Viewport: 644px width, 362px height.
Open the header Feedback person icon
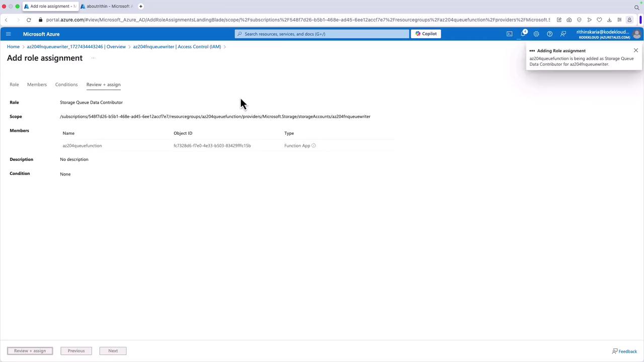tap(563, 34)
